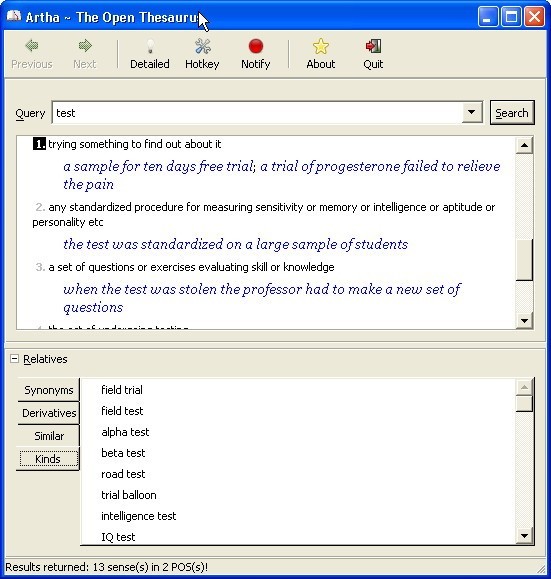Toggle the red Notify icon
Image resolution: width=551 pixels, height=579 pixels.
point(256,47)
